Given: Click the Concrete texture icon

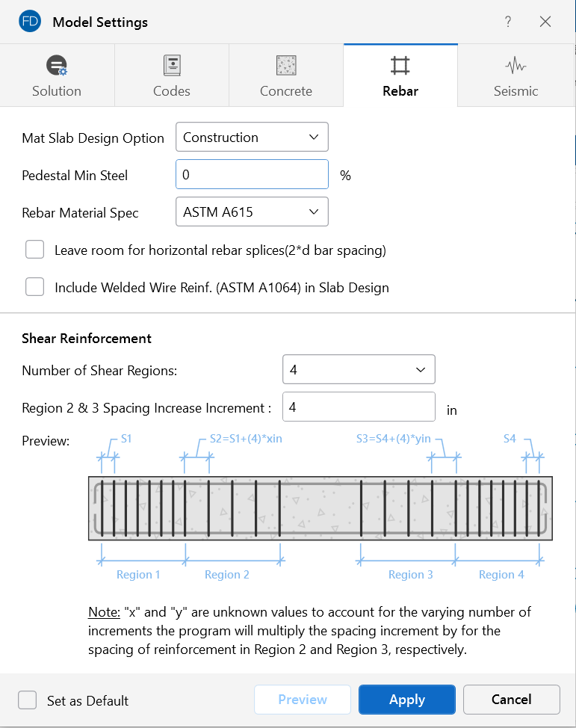Looking at the screenshot, I should [286, 66].
